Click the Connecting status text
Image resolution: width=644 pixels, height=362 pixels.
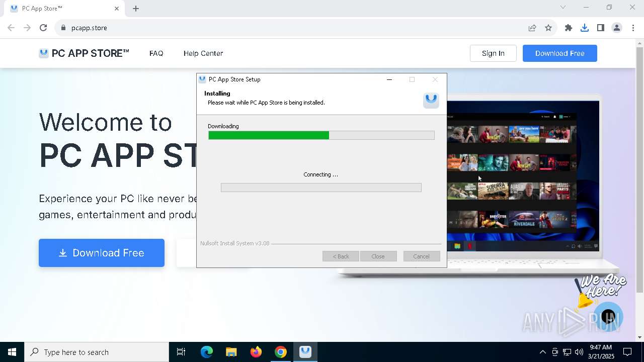pyautogui.click(x=321, y=174)
